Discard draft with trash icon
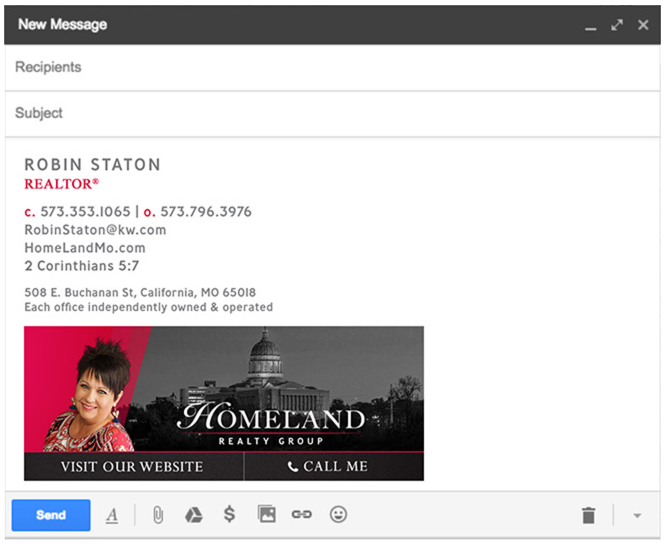 pos(588,515)
